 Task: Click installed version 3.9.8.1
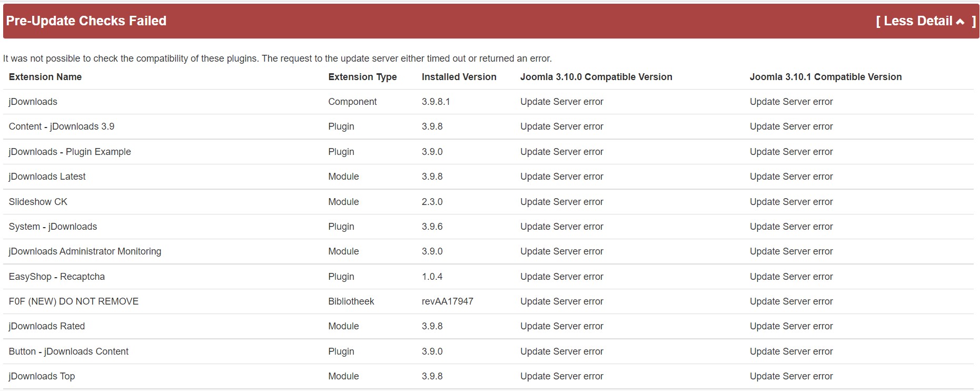436,102
